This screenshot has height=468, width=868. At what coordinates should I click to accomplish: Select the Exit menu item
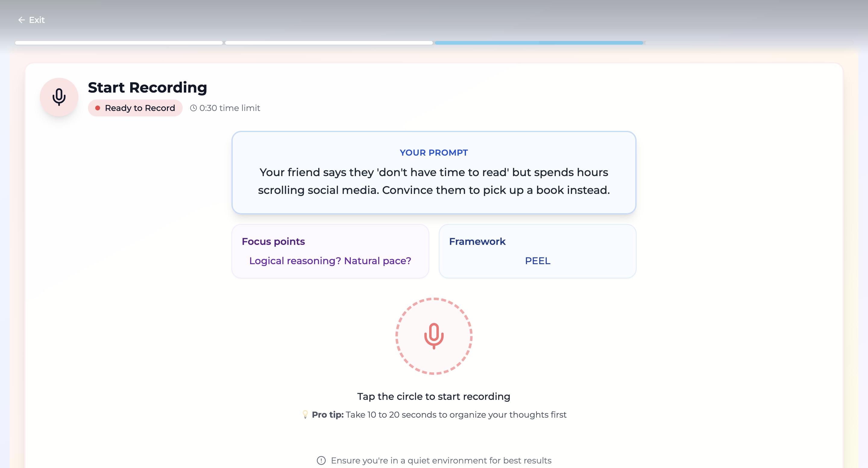(x=37, y=20)
